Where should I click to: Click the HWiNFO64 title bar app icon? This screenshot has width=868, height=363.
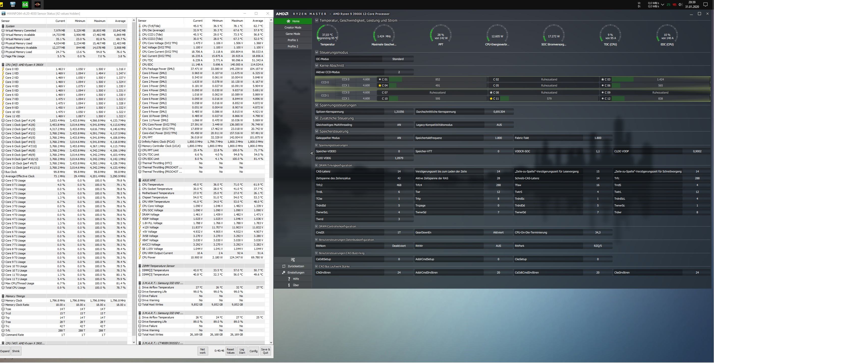(x=3, y=13)
